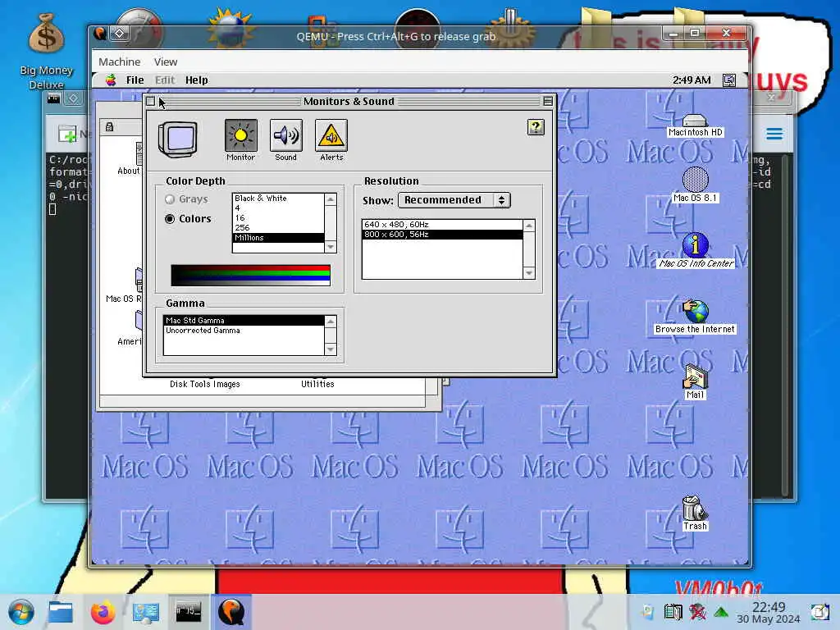The image size is (840, 630).
Task: Select Uncorrected Gamma
Action: tap(244, 331)
